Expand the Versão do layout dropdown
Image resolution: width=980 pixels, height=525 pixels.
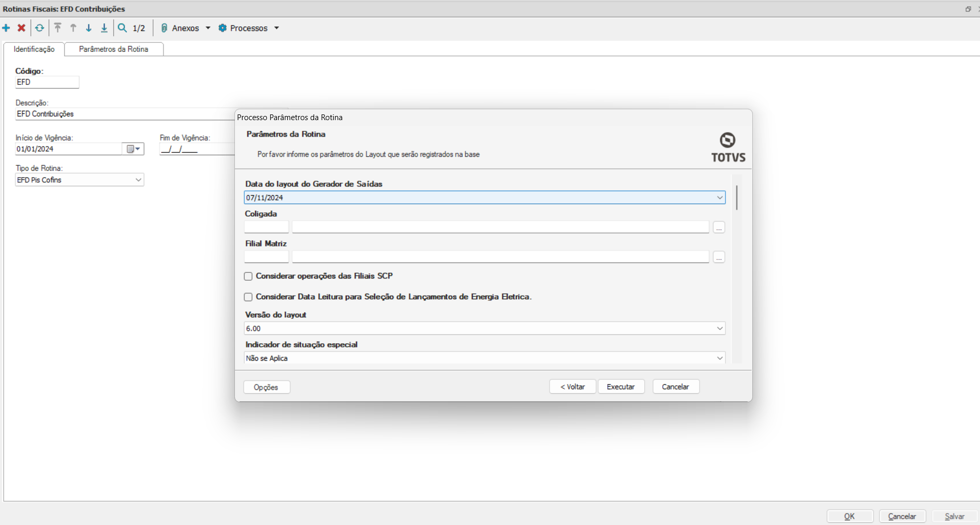pyautogui.click(x=719, y=329)
